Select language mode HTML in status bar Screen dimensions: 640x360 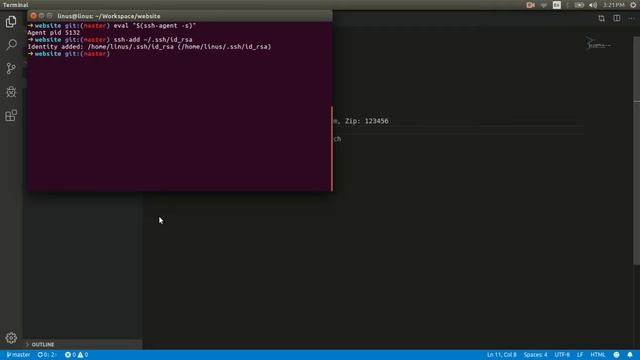point(598,355)
